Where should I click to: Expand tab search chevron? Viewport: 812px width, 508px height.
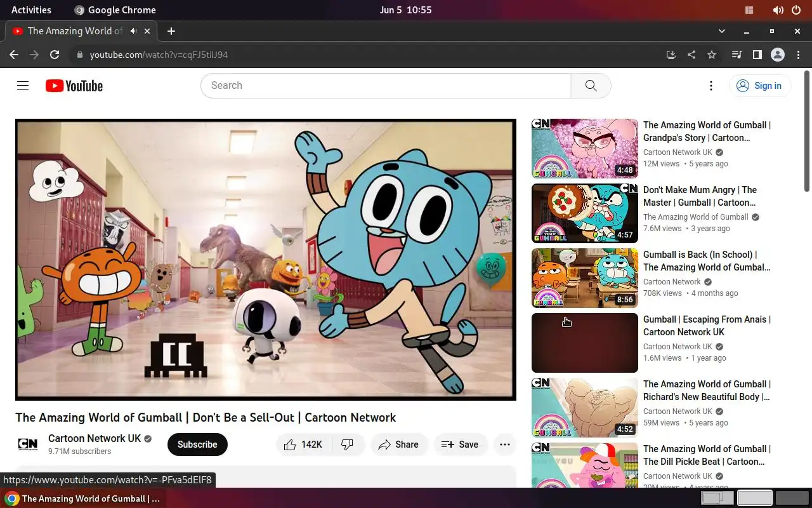tap(721, 30)
